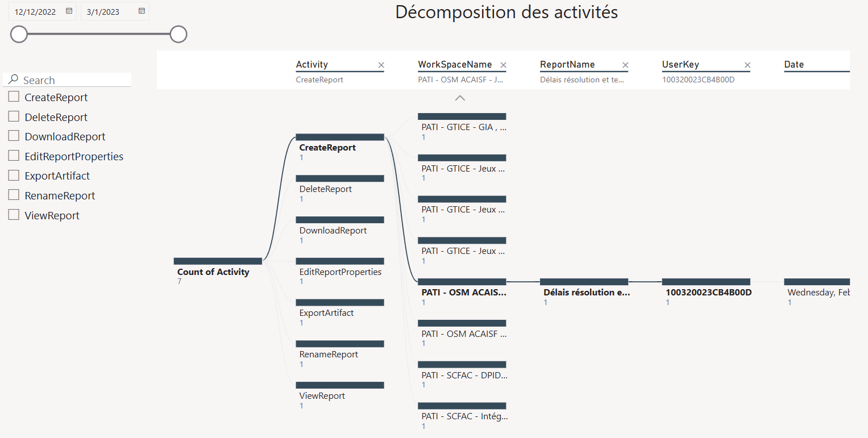This screenshot has width=868, height=438.
Task: Remove the Activity level with its X
Action: (381, 65)
